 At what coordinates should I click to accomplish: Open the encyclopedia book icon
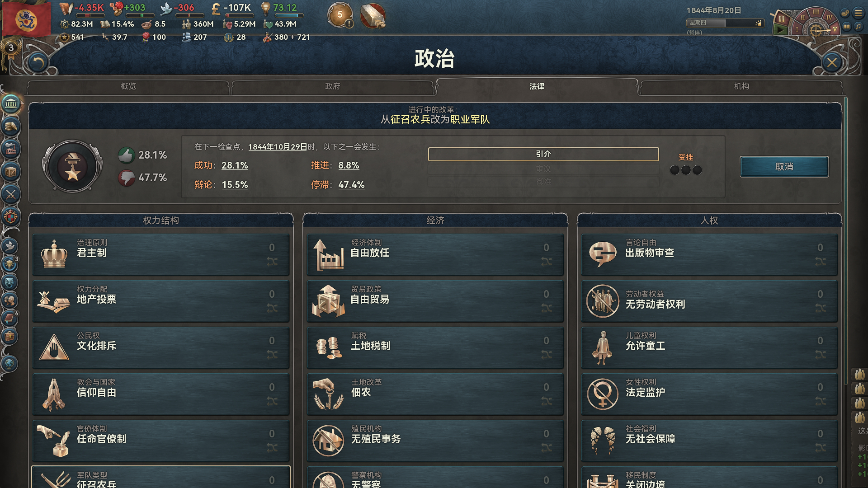[x=846, y=27]
